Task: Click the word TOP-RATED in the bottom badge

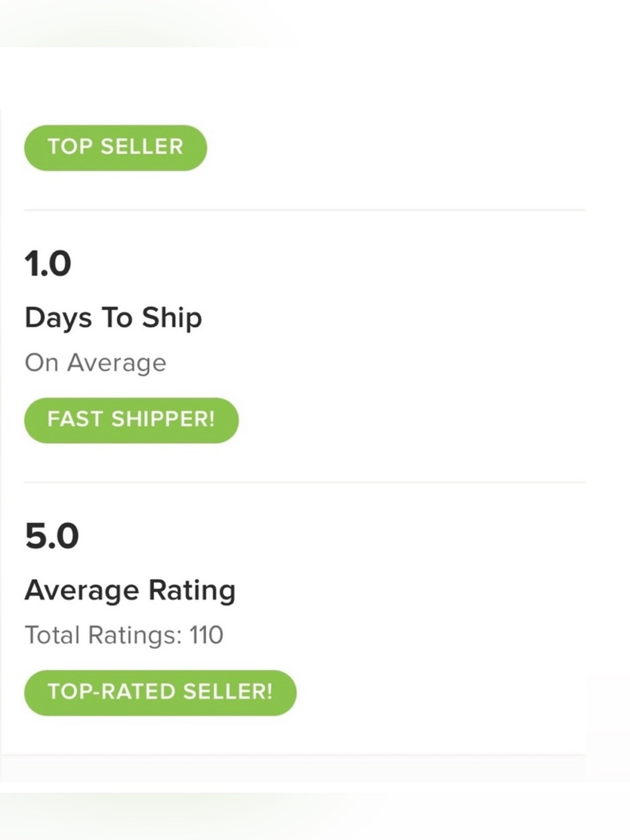Action: point(112,692)
